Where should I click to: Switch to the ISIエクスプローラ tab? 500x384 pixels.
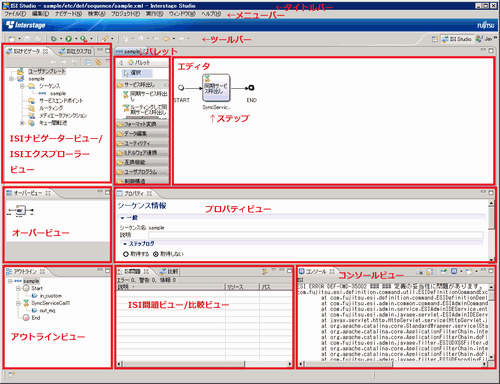tap(75, 51)
